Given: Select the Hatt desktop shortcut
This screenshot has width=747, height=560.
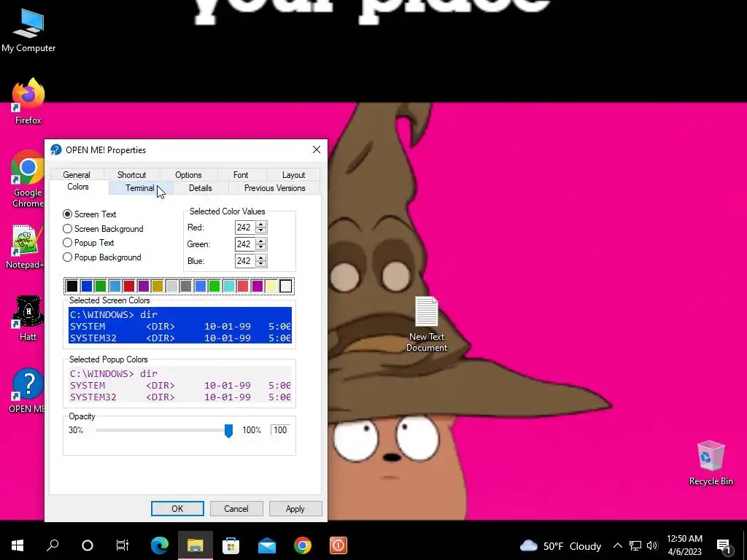Looking at the screenshot, I should 28,318.
